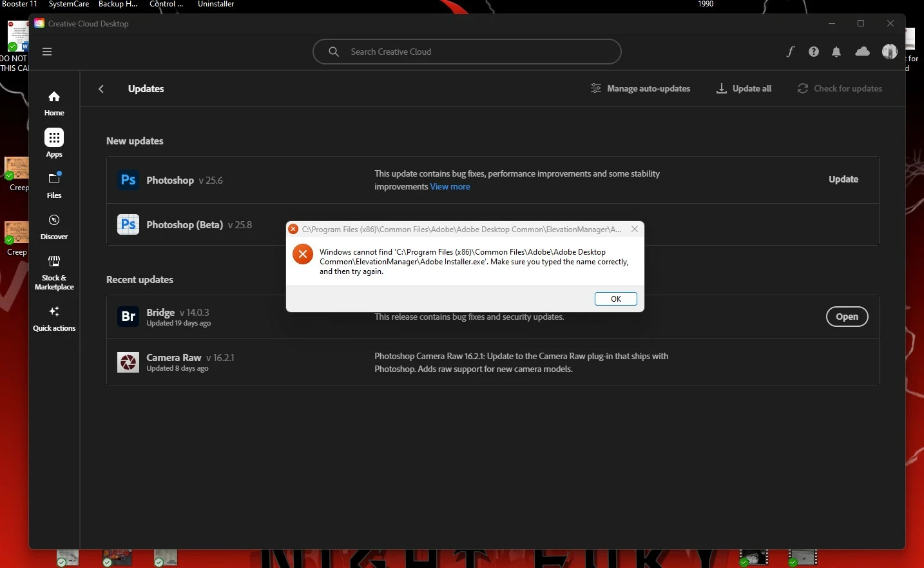Click the Photoshop v 25.6 name text

184,181
